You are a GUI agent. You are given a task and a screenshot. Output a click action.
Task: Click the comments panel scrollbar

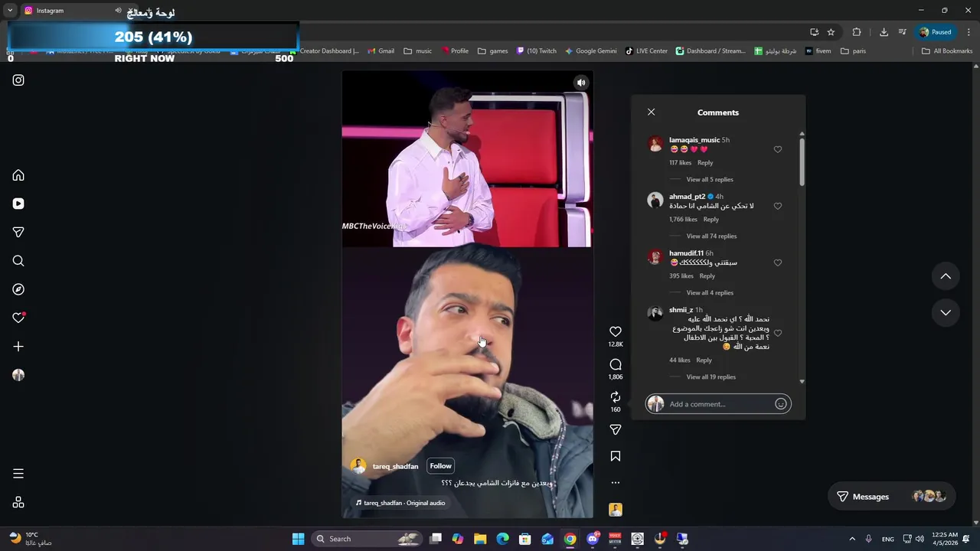click(802, 161)
